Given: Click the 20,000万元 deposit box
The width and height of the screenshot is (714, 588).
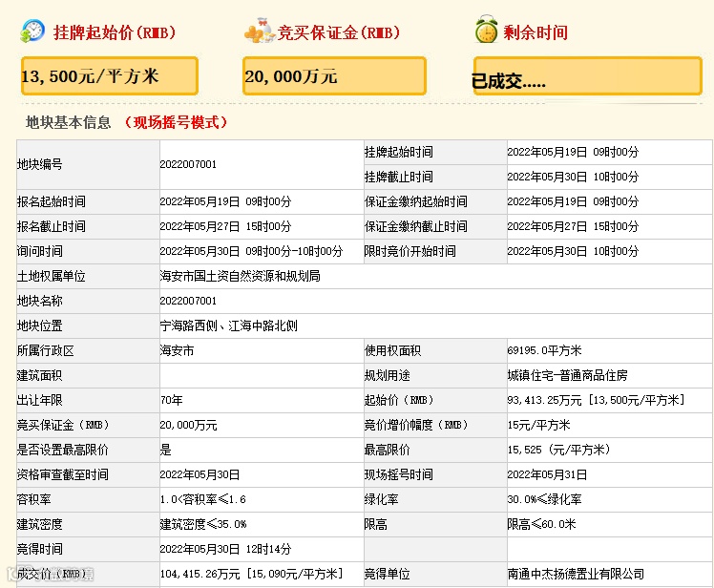Looking at the screenshot, I should coord(334,76).
